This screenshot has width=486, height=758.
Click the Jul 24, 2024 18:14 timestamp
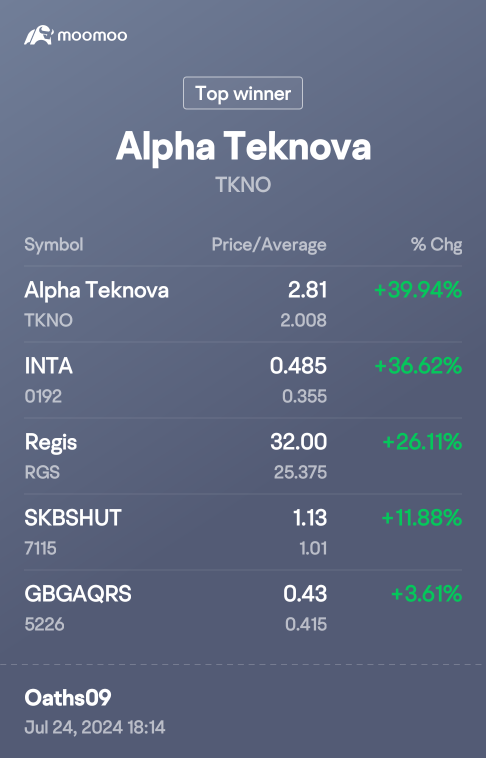click(95, 728)
